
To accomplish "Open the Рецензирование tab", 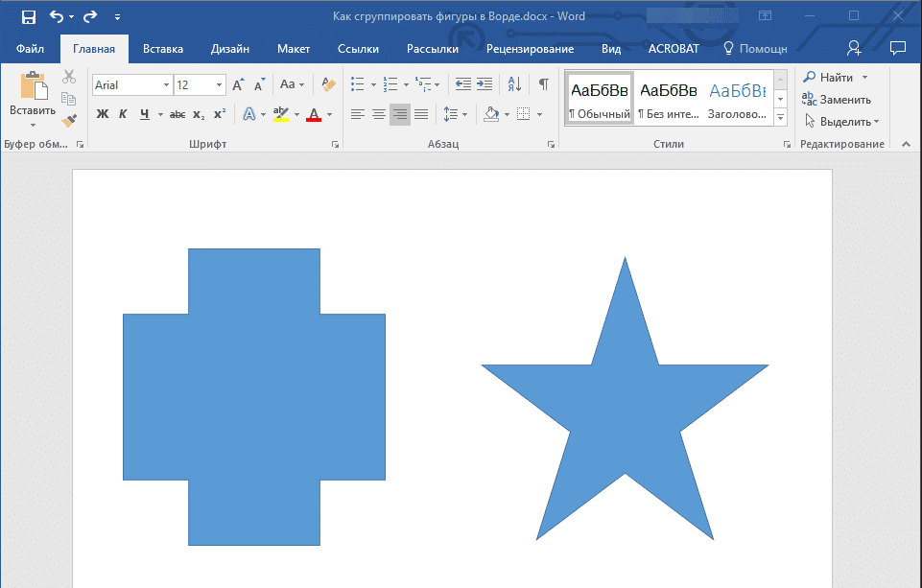I will point(530,49).
